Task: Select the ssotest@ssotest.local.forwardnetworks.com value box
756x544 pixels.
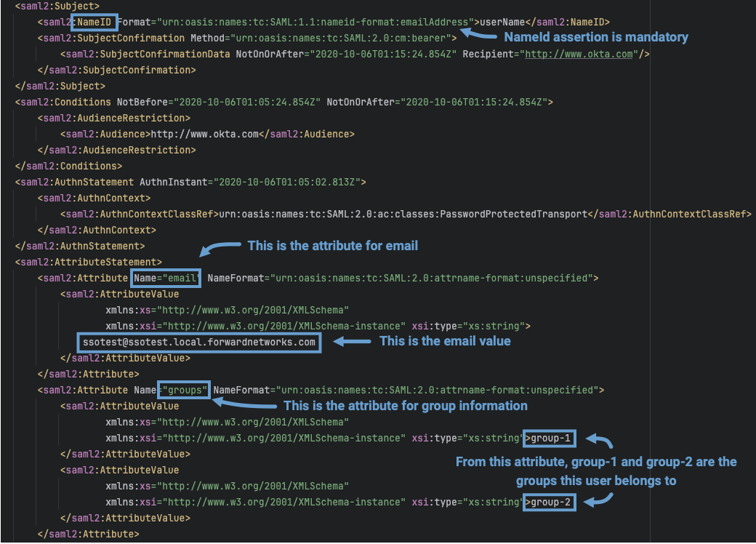Action: [x=198, y=342]
